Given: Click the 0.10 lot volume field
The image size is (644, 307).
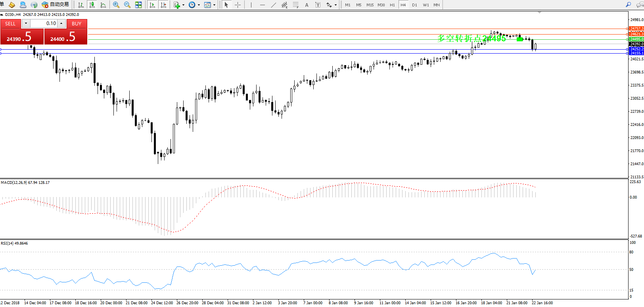Looking at the screenshot, I should click(x=44, y=23).
